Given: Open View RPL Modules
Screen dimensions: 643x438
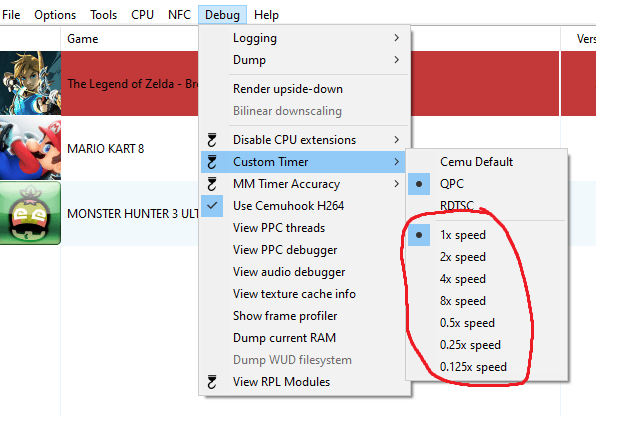Looking at the screenshot, I should (x=305, y=382).
